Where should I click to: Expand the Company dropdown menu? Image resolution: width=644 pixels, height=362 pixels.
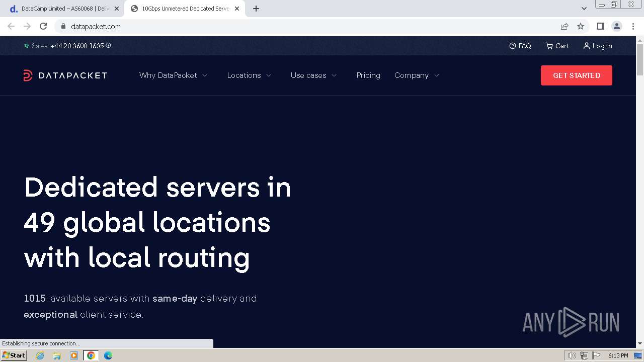click(417, 75)
